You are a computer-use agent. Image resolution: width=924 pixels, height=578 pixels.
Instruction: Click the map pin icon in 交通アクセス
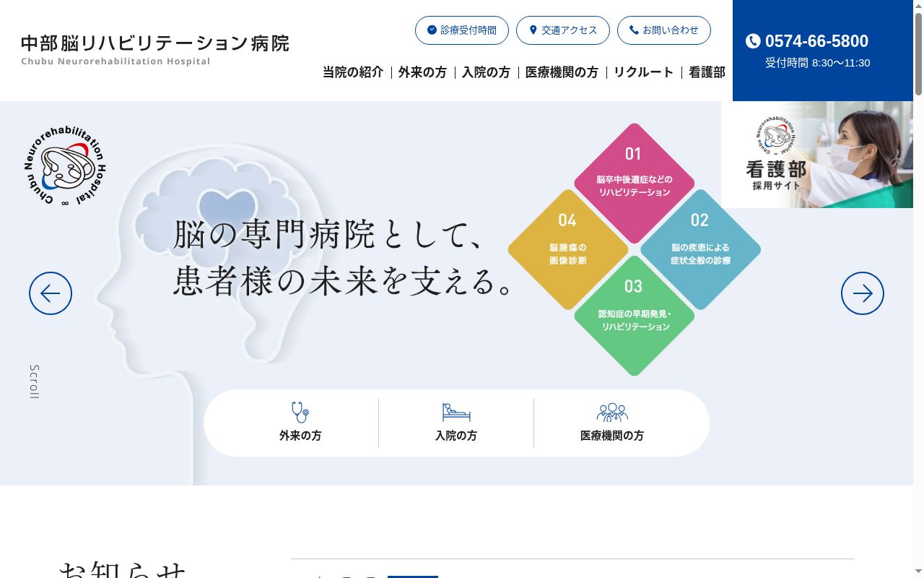[x=533, y=30]
